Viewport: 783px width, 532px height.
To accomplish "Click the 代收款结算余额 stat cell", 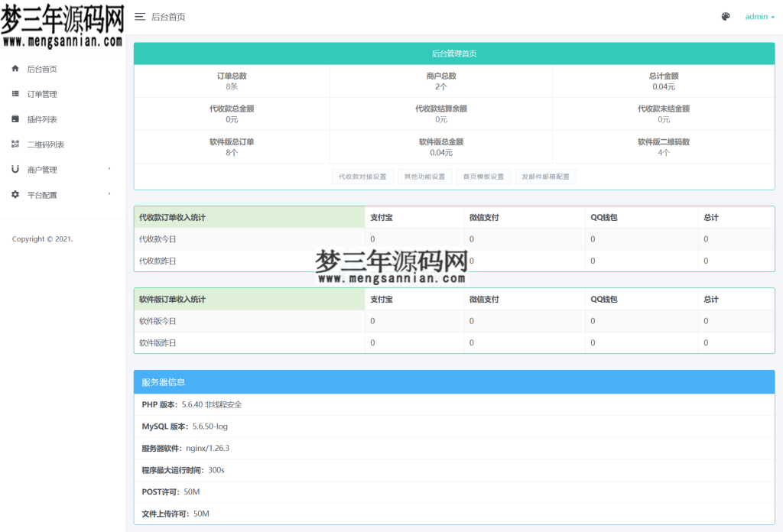I will (x=441, y=114).
